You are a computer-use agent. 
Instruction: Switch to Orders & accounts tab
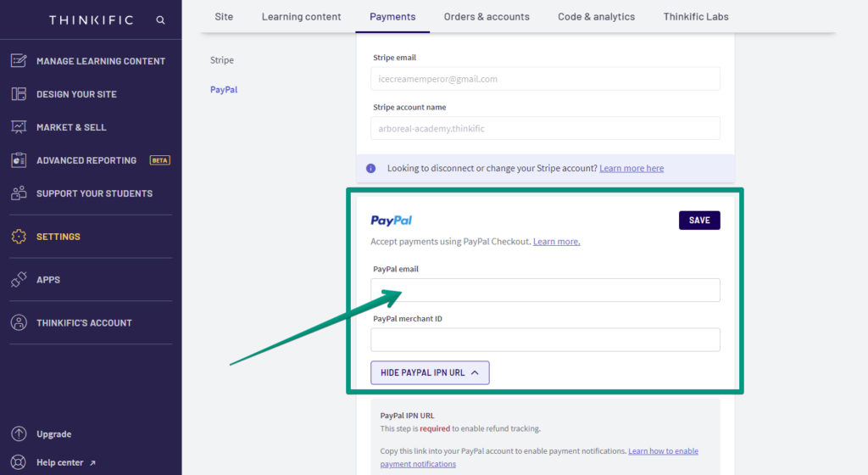pos(487,17)
